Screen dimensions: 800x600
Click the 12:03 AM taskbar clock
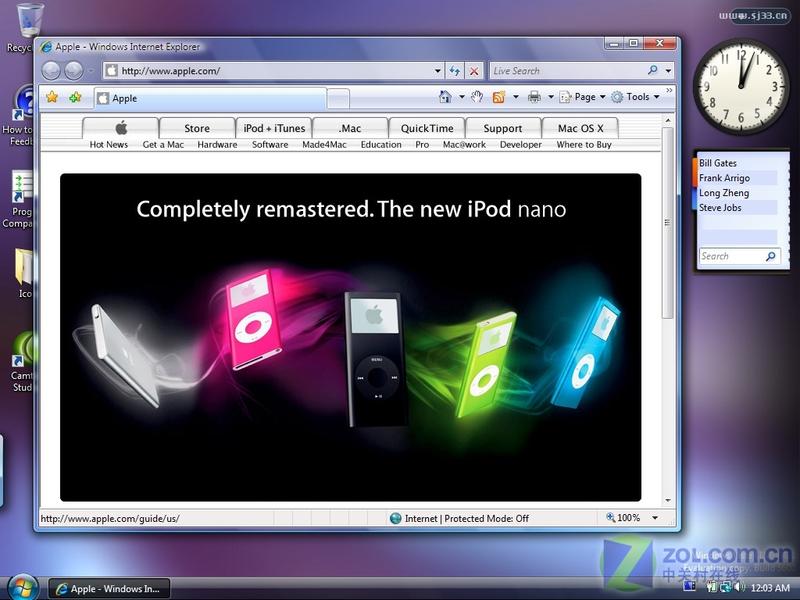click(770, 588)
